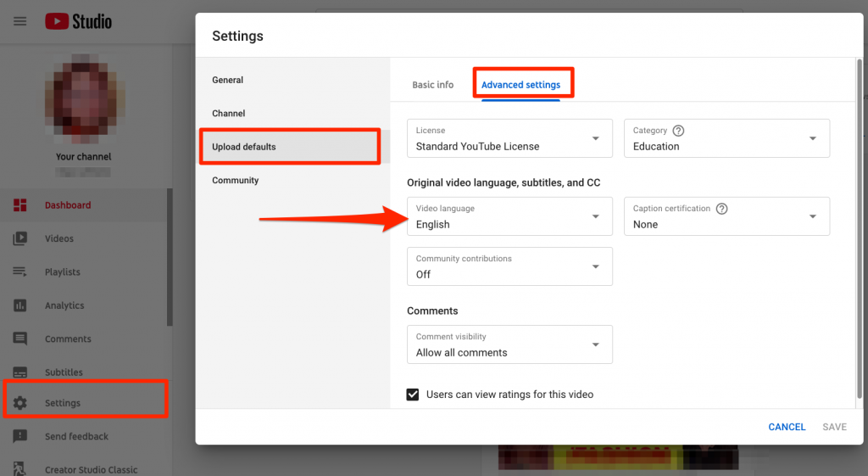
Task: Click the Subtitles sidebar icon
Action: 20,372
